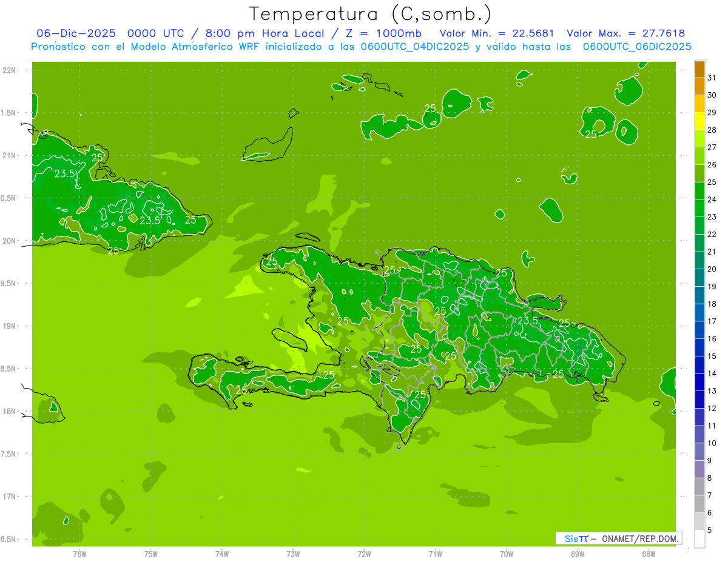Click the '73W' longitude label
This screenshot has width=728, height=562.
click(292, 554)
